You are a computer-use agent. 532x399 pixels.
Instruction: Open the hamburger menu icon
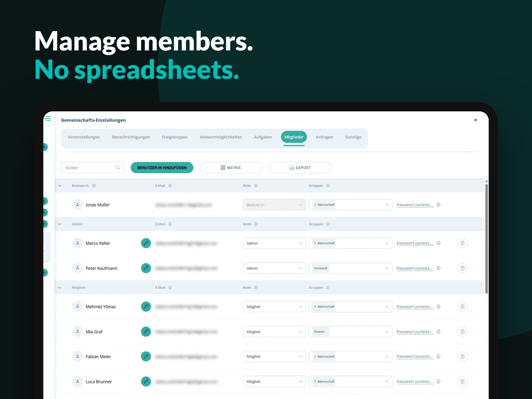48,119
